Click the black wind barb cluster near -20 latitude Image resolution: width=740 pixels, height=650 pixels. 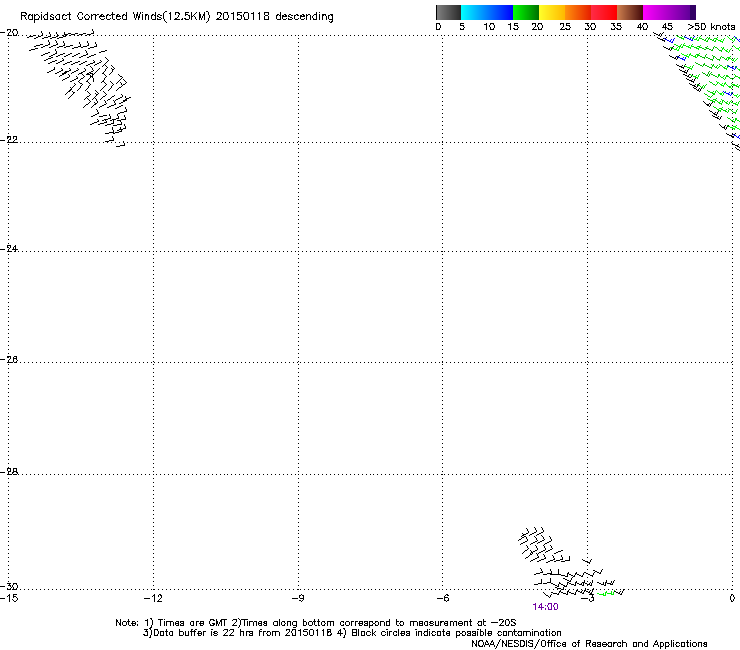78,87
